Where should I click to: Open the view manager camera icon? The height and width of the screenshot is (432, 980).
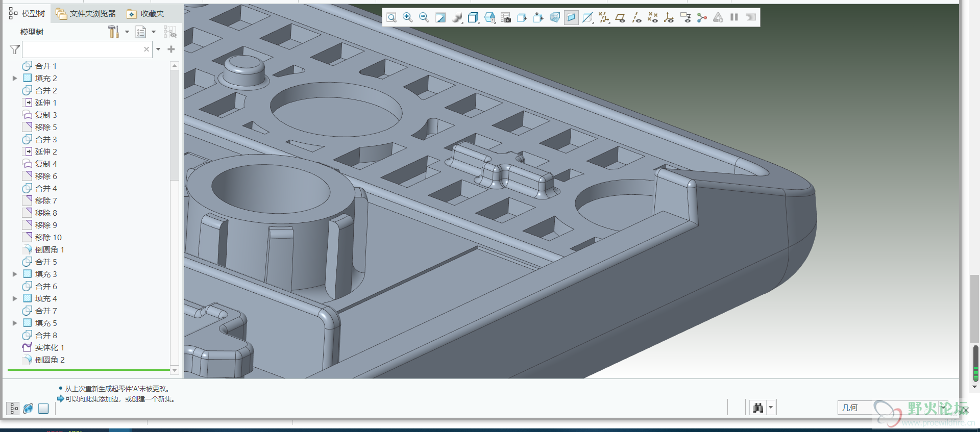[x=506, y=18]
